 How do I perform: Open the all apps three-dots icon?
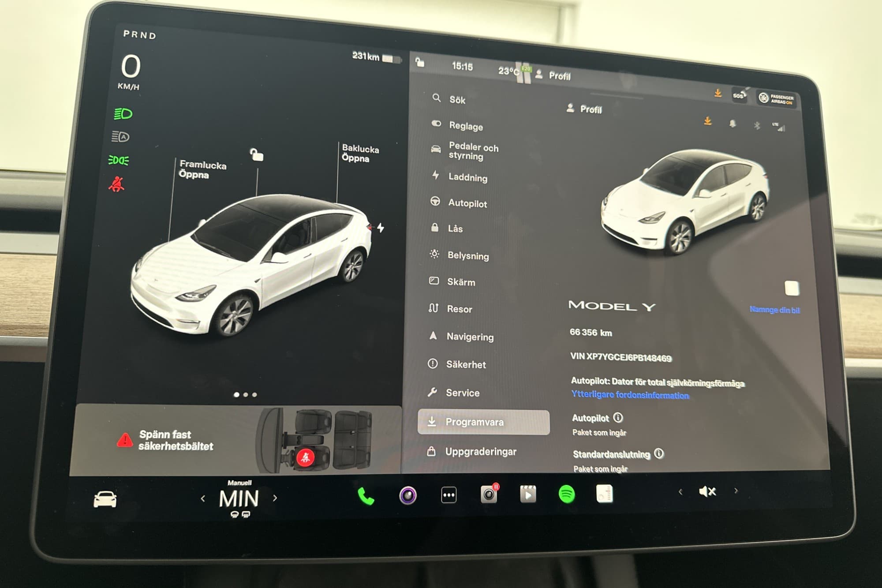tap(448, 495)
